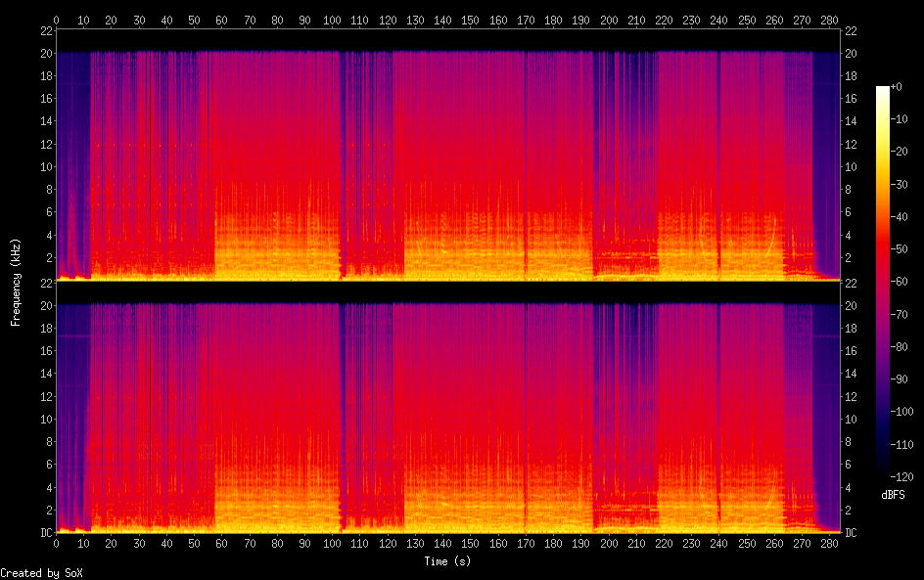The height and width of the screenshot is (580, 924).
Task: Click the 280 s tick on top time axis
Action: tap(831, 20)
